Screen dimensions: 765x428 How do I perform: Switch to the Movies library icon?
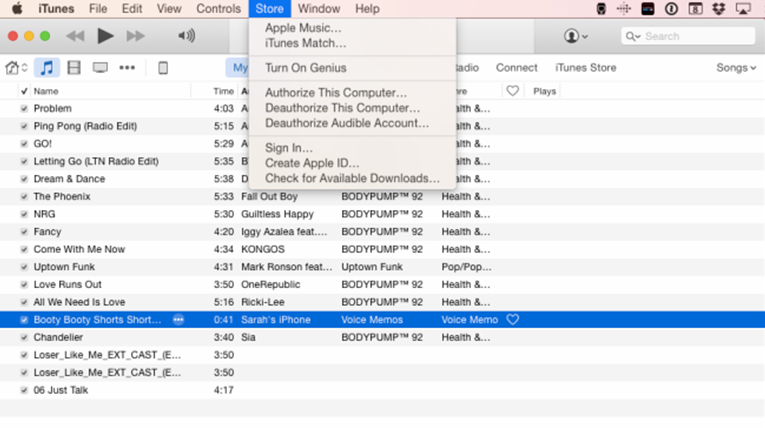tap(74, 68)
